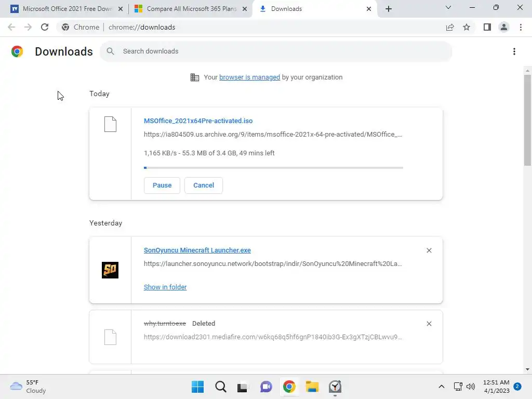Screen dimensions: 532x399
Task: Remove deleted why.turntoexe entry from list
Action: click(429, 324)
